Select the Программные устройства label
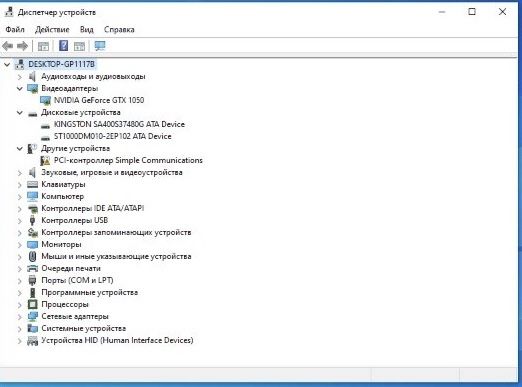Screen dimensions: 522x387 pos(89,292)
